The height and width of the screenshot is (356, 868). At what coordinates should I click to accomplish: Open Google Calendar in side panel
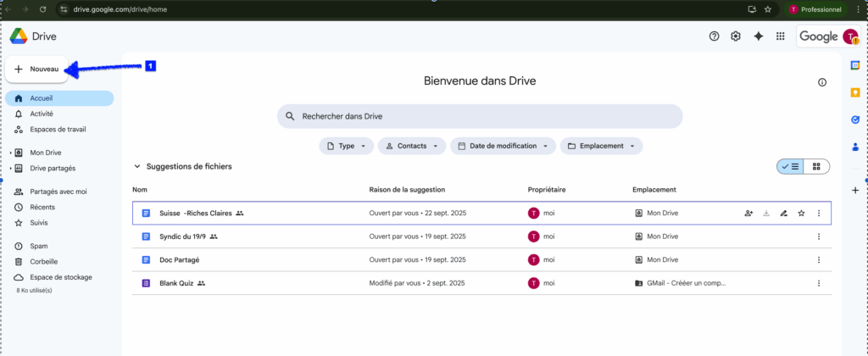pyautogui.click(x=854, y=65)
